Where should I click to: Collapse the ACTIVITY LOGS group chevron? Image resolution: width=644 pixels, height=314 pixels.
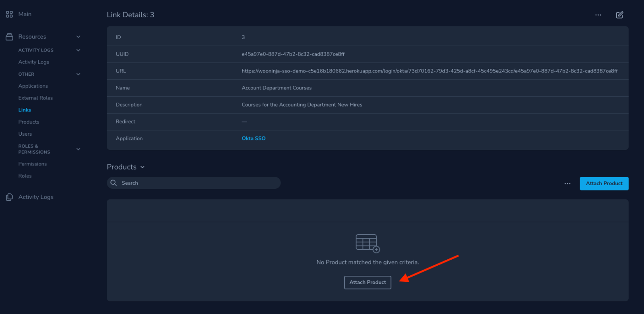coord(78,50)
